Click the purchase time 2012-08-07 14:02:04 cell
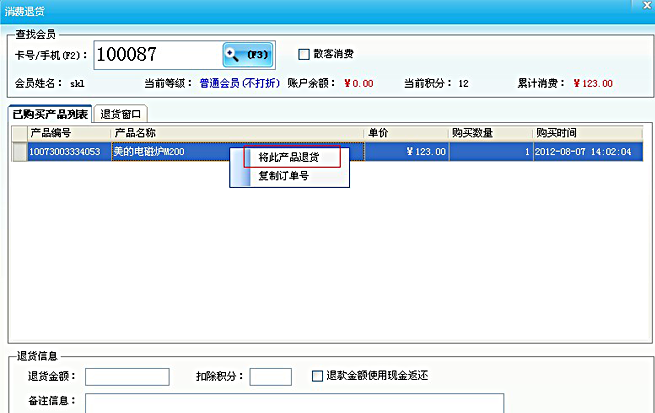Viewport: 655px width, 413px height. click(584, 151)
